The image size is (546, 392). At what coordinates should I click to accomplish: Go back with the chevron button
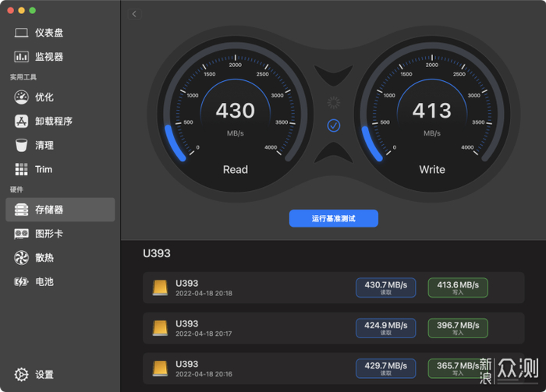click(134, 14)
